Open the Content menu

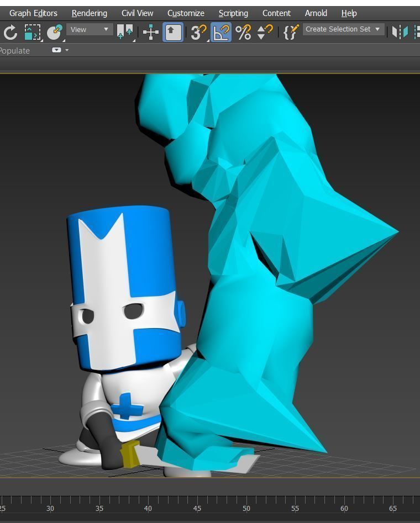tap(276, 13)
